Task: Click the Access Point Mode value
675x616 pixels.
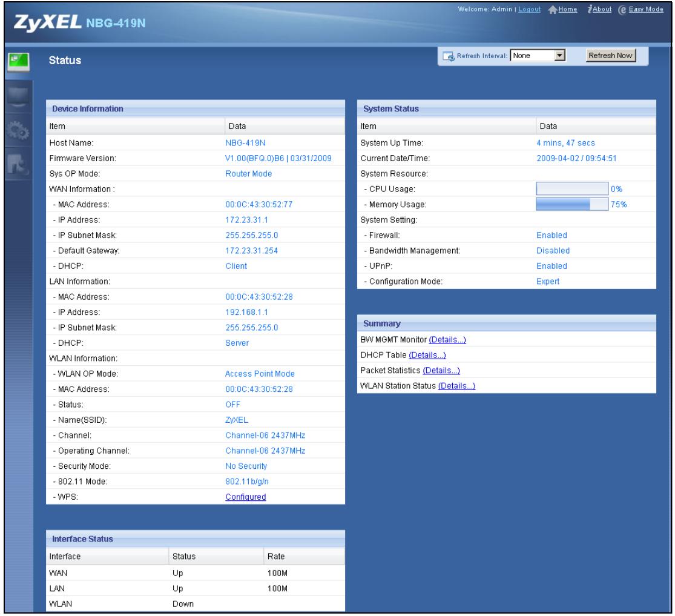Action: point(260,374)
